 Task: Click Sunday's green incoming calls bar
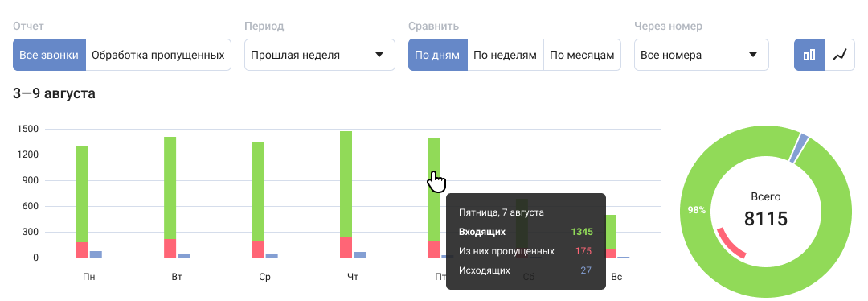point(610,232)
